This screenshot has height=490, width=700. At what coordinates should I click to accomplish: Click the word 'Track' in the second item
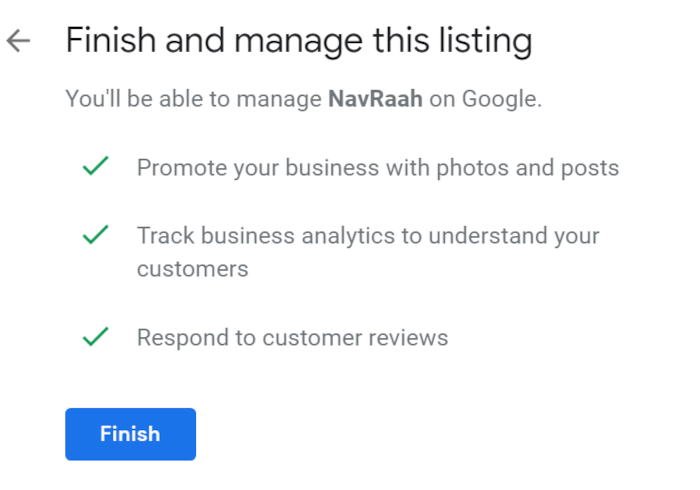point(166,235)
